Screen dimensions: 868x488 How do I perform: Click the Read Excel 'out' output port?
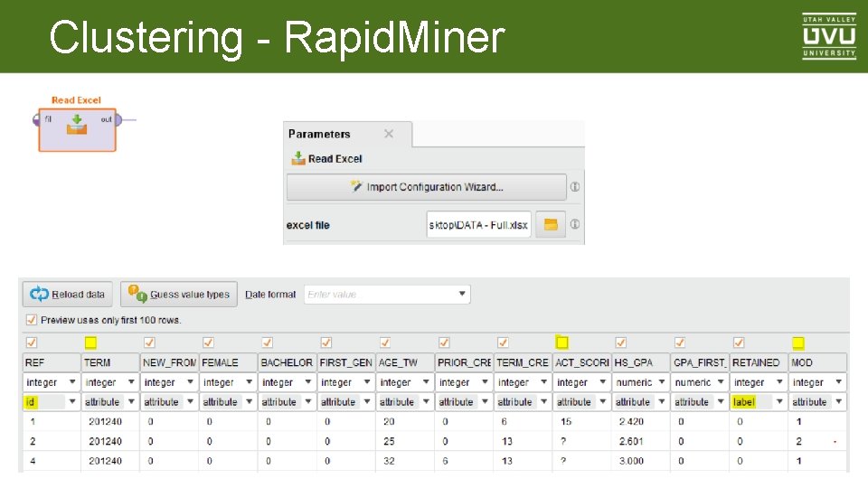click(117, 119)
